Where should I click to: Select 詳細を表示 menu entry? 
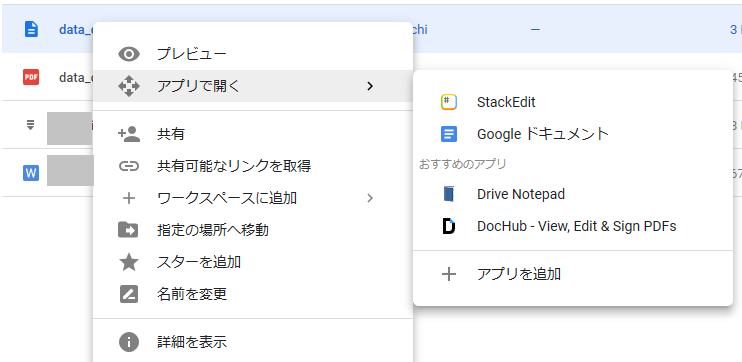click(x=253, y=342)
